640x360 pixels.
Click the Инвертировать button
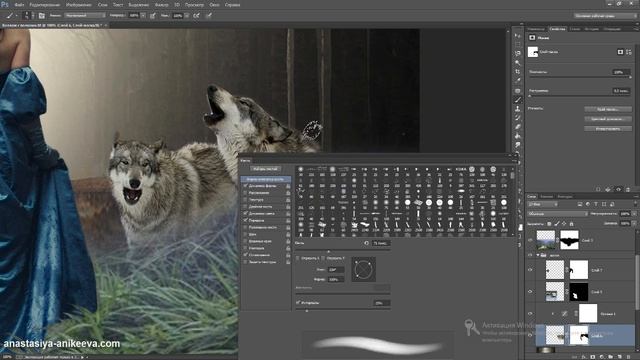pos(608,129)
